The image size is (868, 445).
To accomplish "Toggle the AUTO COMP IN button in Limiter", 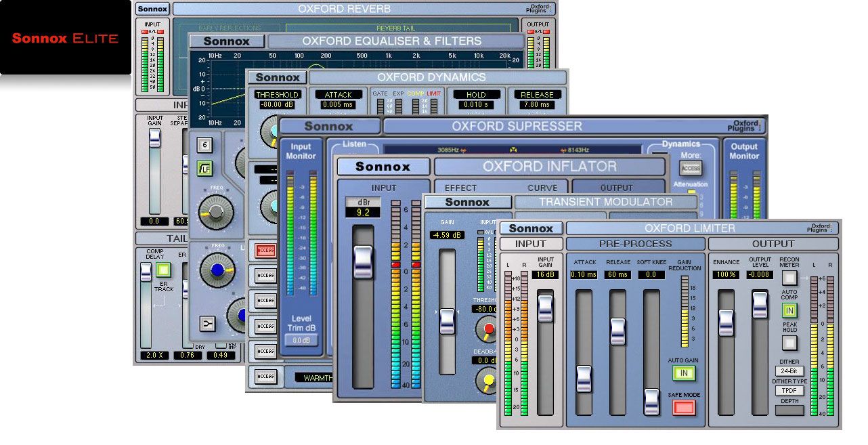I will [x=789, y=311].
